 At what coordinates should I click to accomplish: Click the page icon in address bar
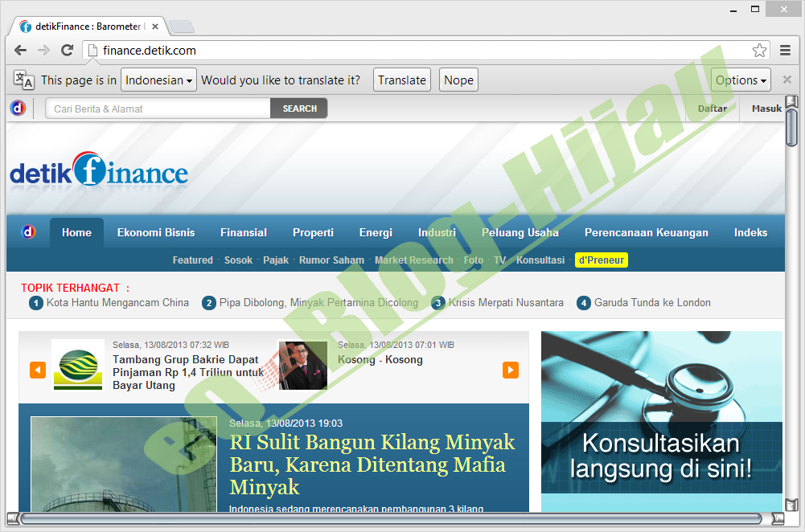92,51
